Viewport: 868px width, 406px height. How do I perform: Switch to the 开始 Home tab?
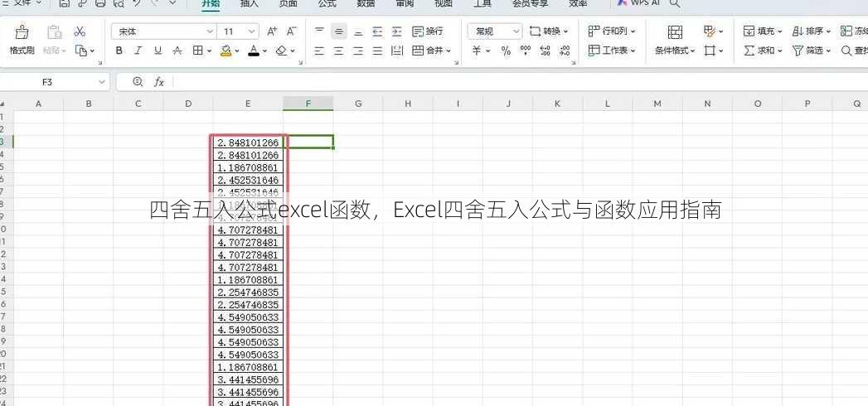click(x=211, y=3)
